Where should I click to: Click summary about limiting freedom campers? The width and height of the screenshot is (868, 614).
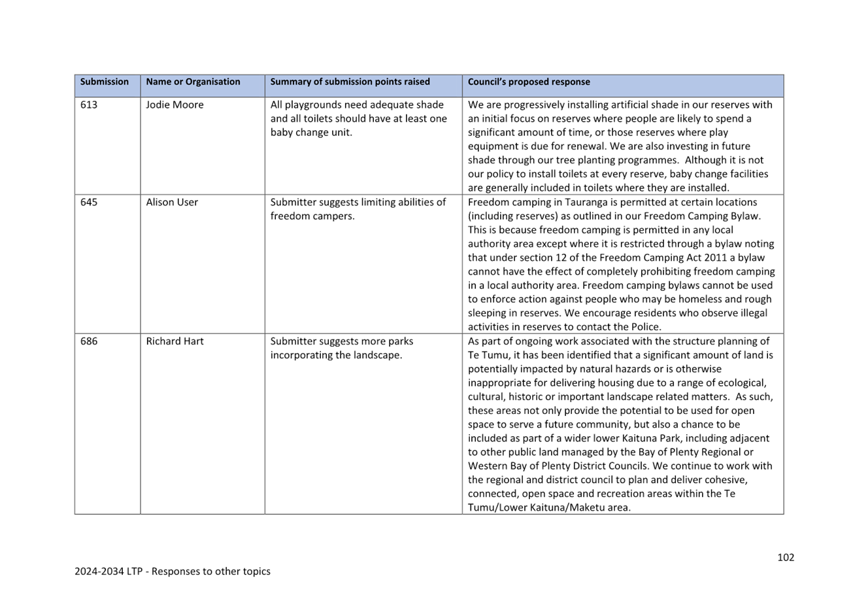358,209
